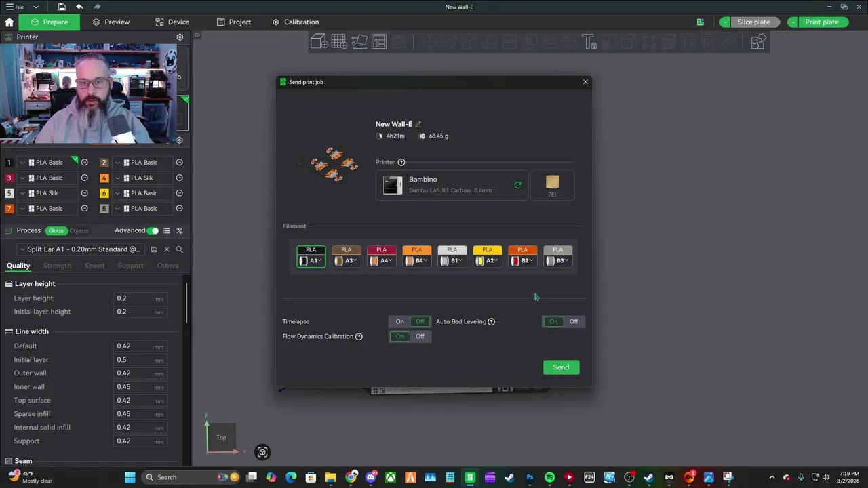Switch Process scope to Global
The image size is (868, 488).
point(56,231)
